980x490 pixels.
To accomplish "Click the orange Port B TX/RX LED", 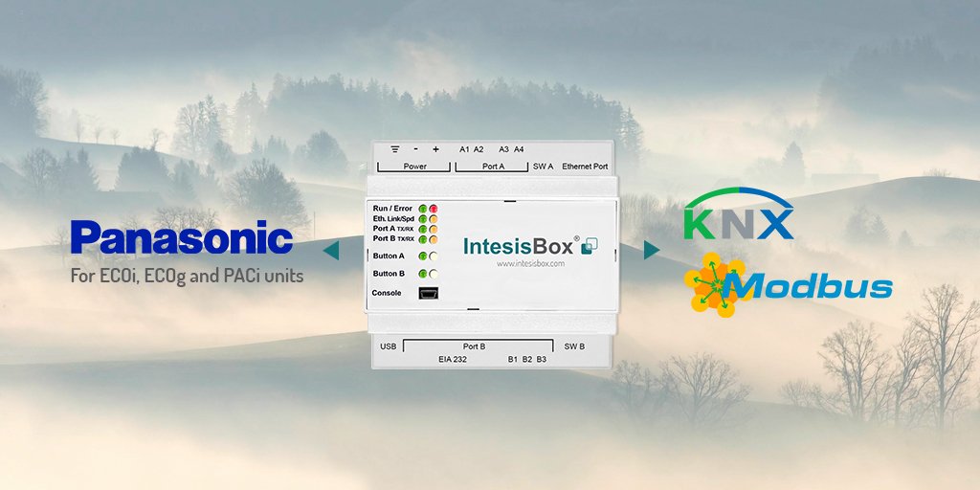I will [434, 238].
